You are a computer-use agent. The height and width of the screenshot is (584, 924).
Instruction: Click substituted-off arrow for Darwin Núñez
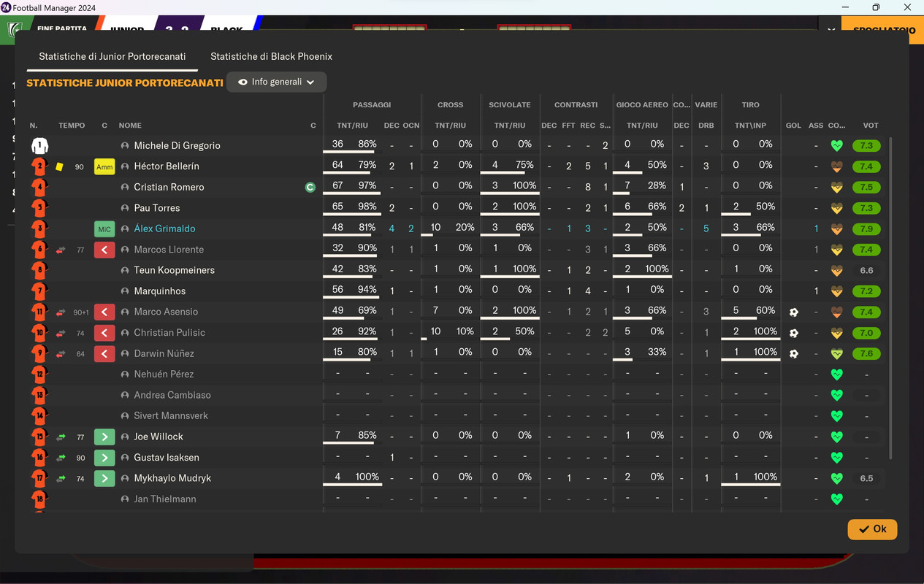tap(104, 353)
